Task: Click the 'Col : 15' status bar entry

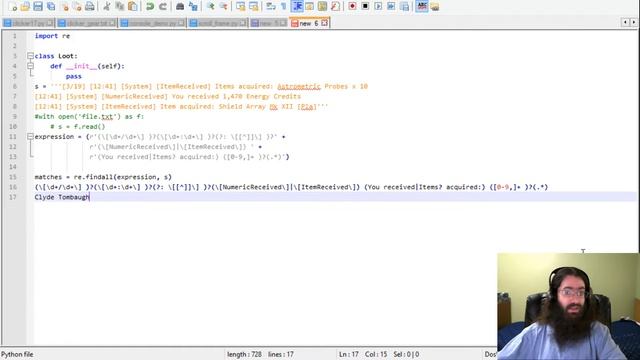Action: 376,354
